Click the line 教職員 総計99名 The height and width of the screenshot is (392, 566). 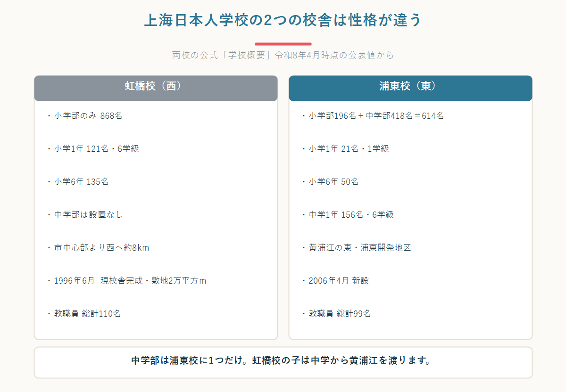pos(336,313)
